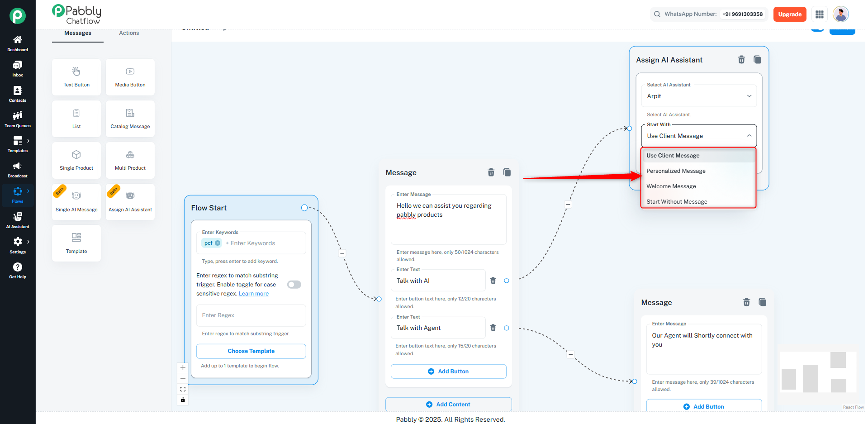868x424 pixels.
Task: Remove the pcf keyword chip
Action: point(218,243)
